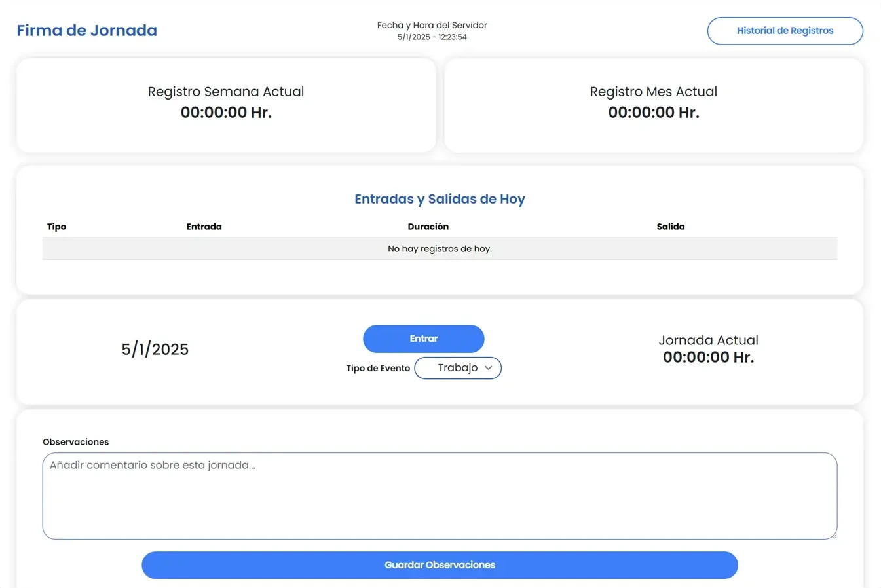
Task: Click the Jornada Actual timer display
Action: click(708, 357)
